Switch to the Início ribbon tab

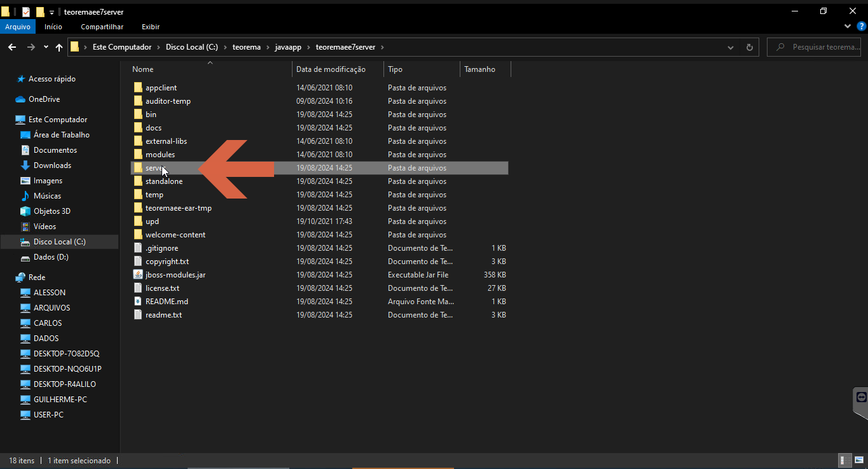coord(53,27)
